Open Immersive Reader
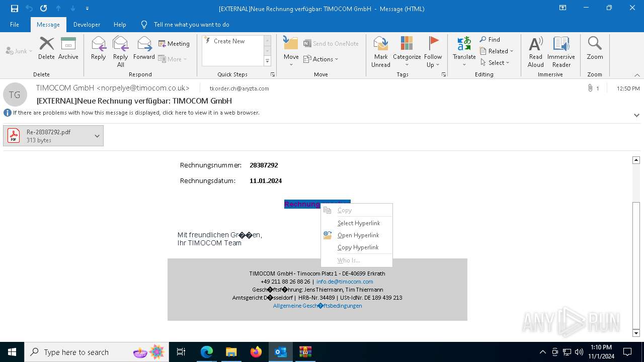 pos(561,51)
